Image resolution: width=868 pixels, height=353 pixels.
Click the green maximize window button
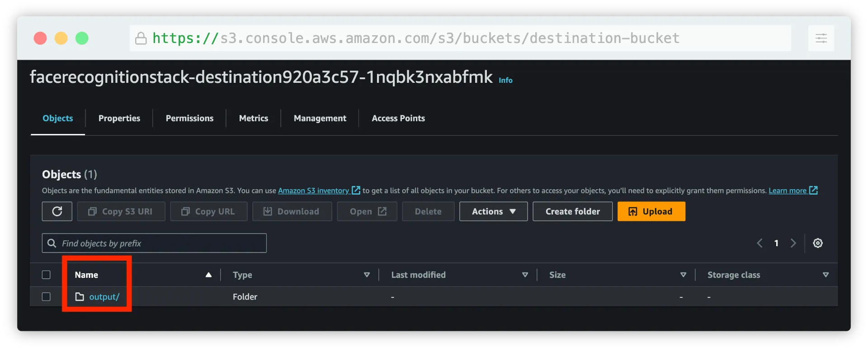(82, 38)
